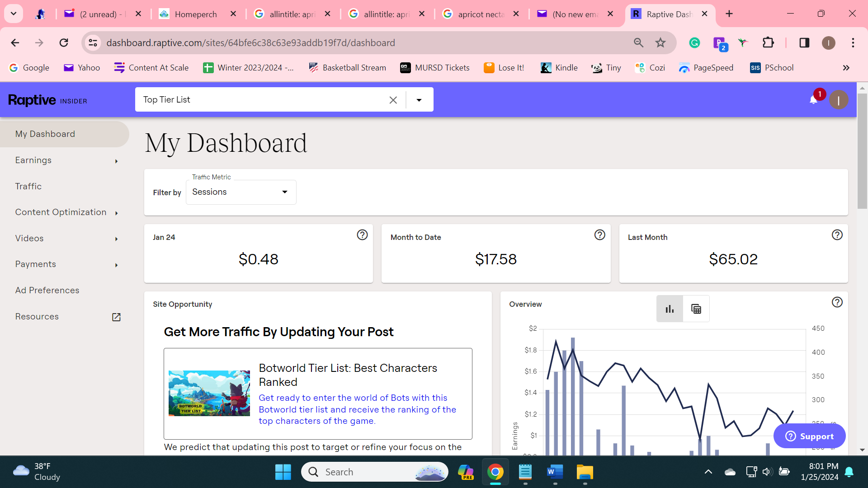Open the Content At Scale bookmark
The width and height of the screenshot is (868, 488).
[x=151, y=68]
